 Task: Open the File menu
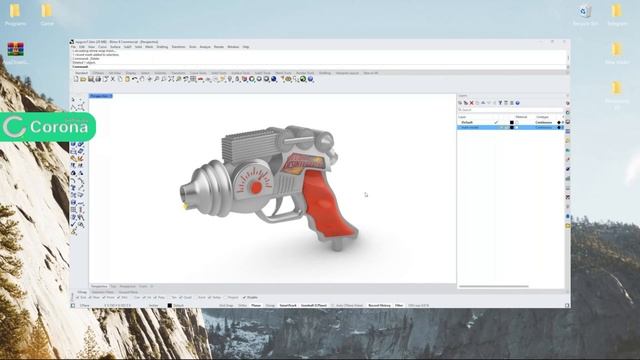(73, 47)
